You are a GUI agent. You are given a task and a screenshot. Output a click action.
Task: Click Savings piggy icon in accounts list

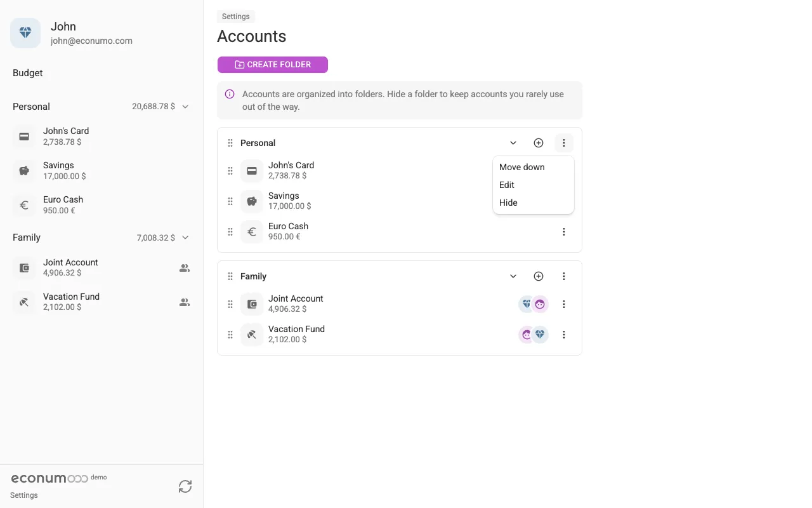coord(252,201)
